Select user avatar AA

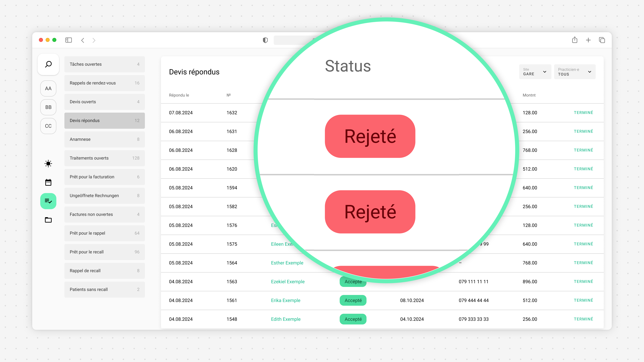(x=48, y=88)
